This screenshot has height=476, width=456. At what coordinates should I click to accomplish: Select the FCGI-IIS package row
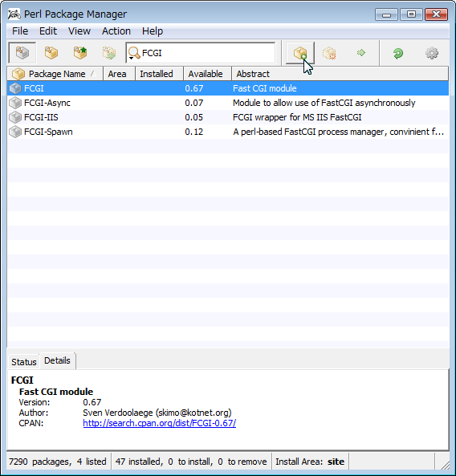tap(228, 117)
